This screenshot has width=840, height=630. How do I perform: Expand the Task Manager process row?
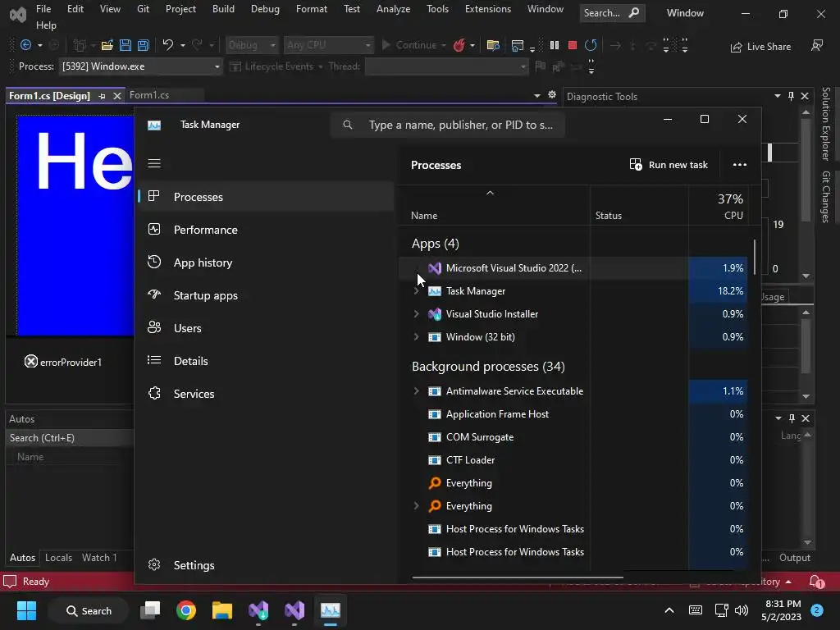416,291
